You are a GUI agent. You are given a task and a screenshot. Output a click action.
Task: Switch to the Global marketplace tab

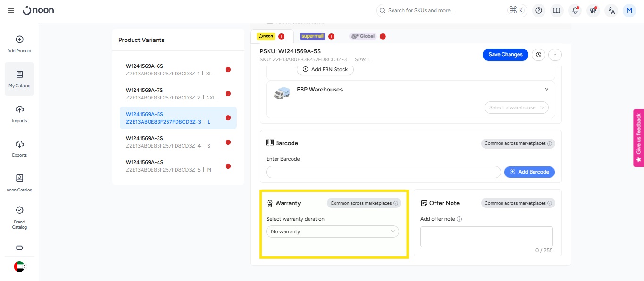(362, 36)
